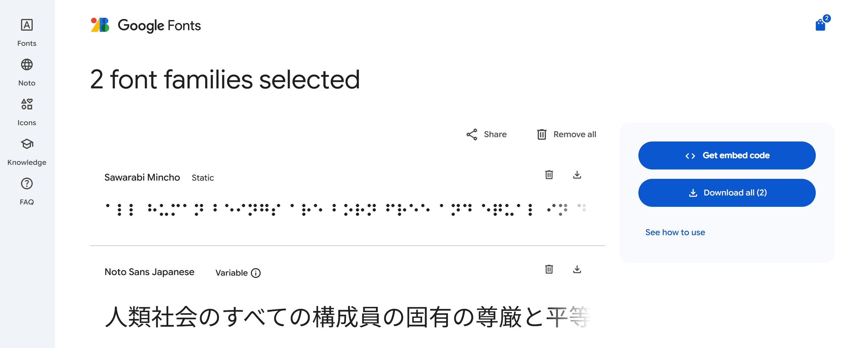Click the Download all (2) button
Image resolution: width=868 pixels, height=348 pixels.
pyautogui.click(x=726, y=193)
